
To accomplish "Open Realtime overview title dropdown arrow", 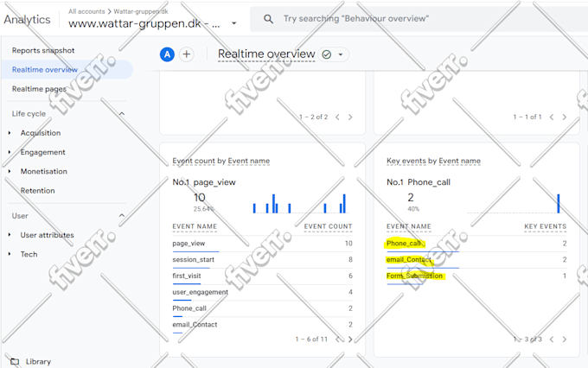I will [x=341, y=54].
